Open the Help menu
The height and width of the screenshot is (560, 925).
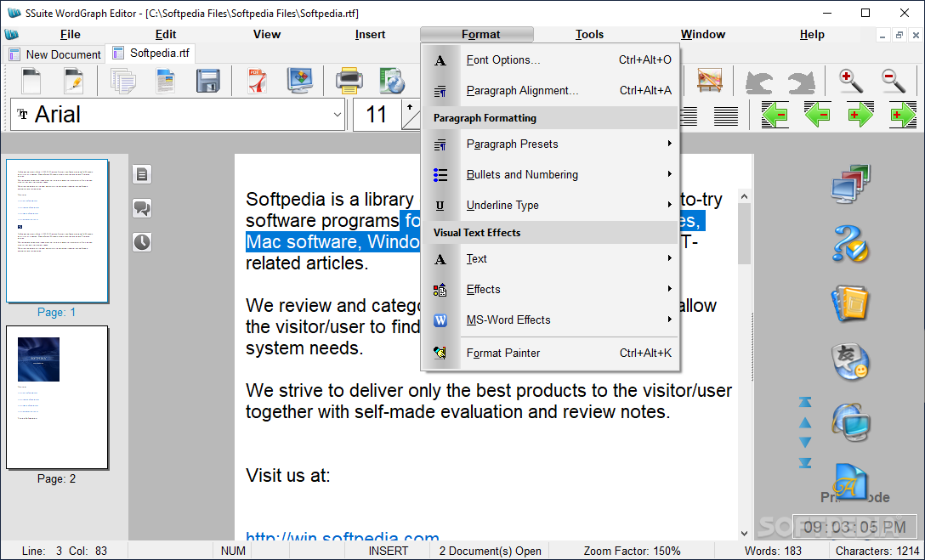point(812,34)
